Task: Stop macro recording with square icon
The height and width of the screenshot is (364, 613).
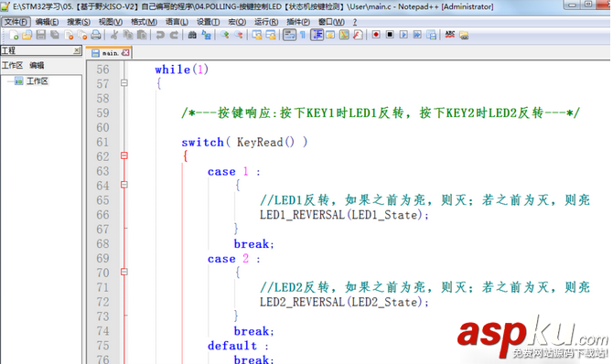Action: pyautogui.click(x=390, y=35)
